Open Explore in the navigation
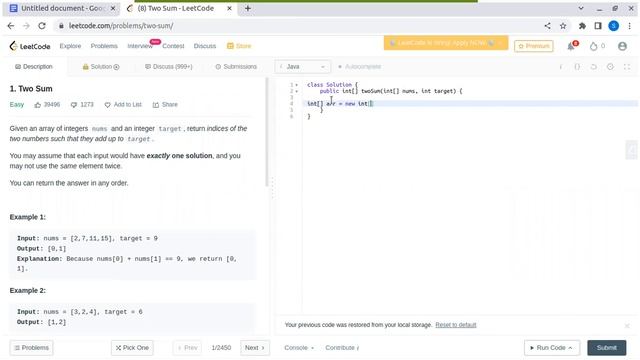The width and height of the screenshot is (640, 360). (70, 46)
